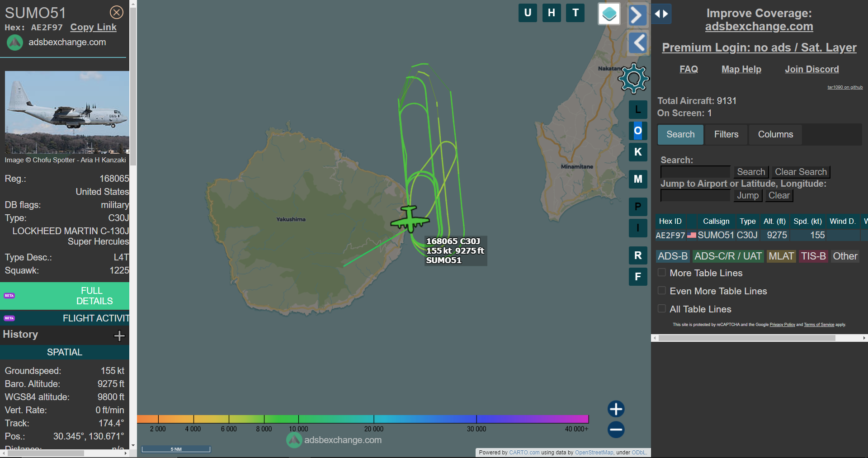The width and height of the screenshot is (868, 458).
Task: Sort table by Callsign column
Action: click(716, 221)
